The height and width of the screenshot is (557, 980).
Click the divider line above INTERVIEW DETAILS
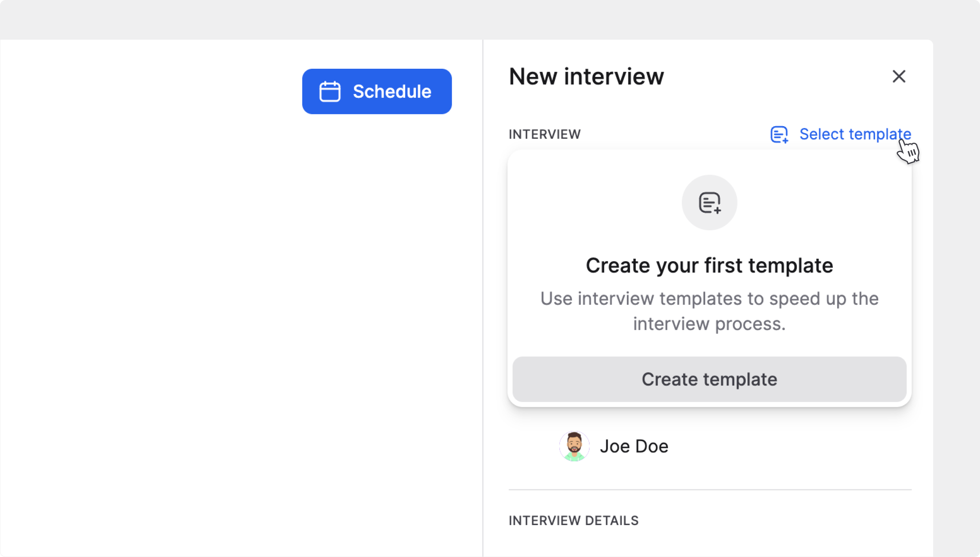click(709, 490)
